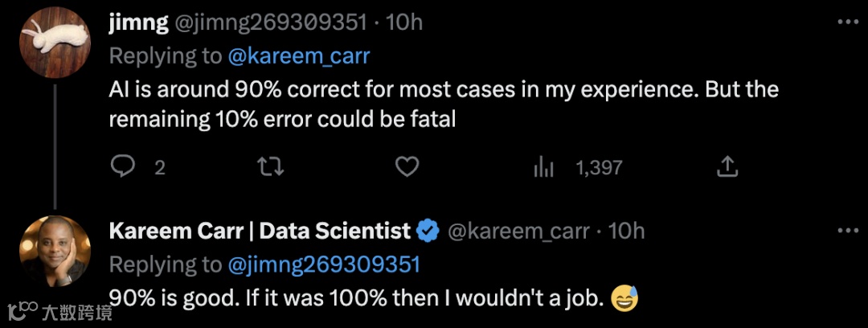Open jimng's profile picture

tap(55, 42)
